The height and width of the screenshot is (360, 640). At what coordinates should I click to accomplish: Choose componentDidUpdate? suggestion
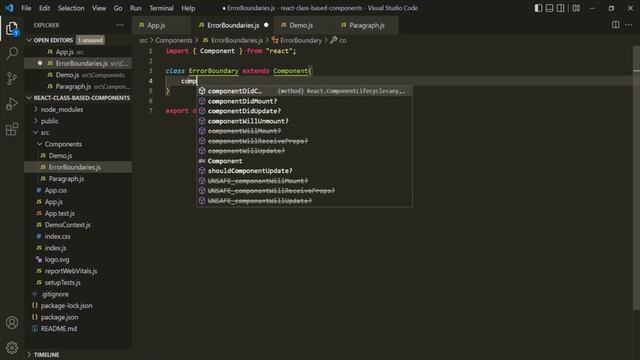(x=304, y=111)
